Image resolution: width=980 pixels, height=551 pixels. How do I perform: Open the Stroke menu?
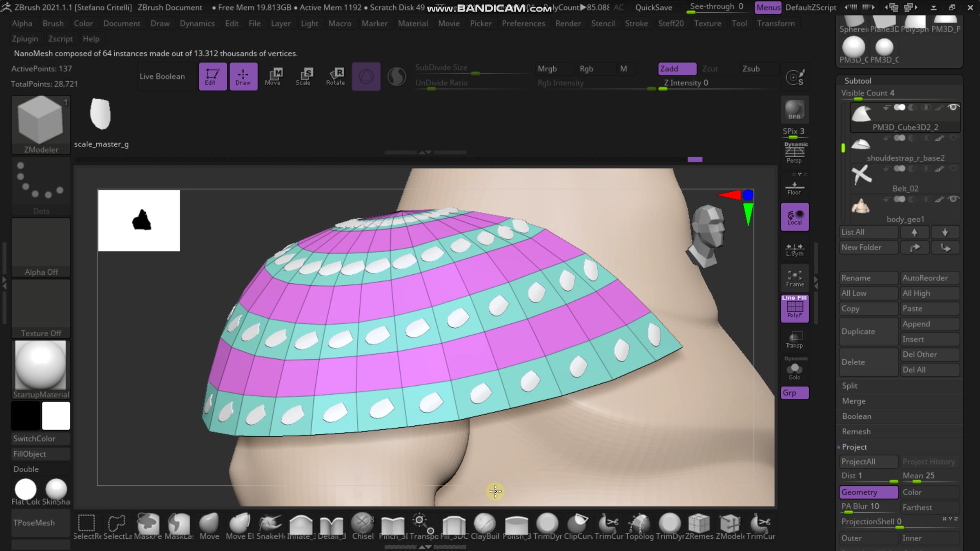coord(636,24)
